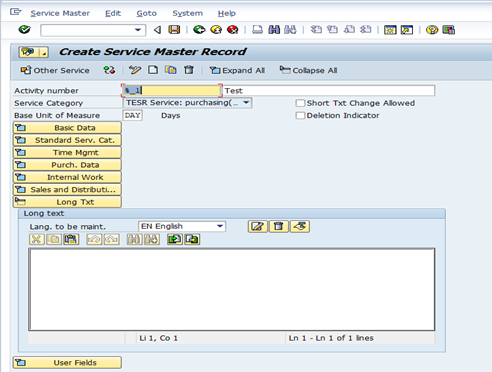Click inside the long text editor area
Image resolution: width=492 pixels, height=372 pixels.
tap(232, 289)
